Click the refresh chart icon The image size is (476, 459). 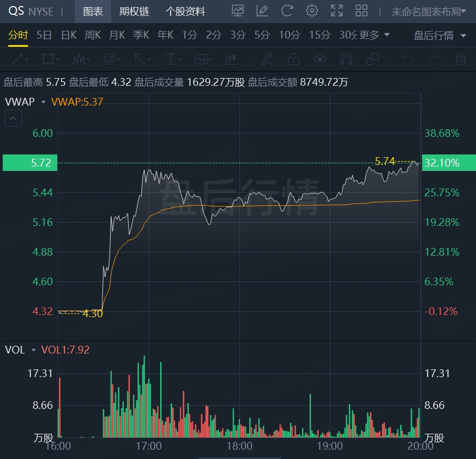pyautogui.click(x=287, y=11)
